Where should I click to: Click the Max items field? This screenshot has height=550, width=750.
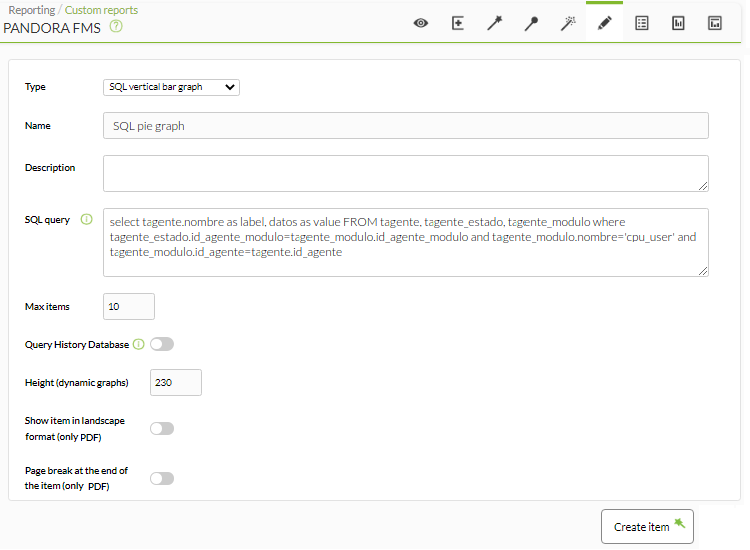[129, 307]
